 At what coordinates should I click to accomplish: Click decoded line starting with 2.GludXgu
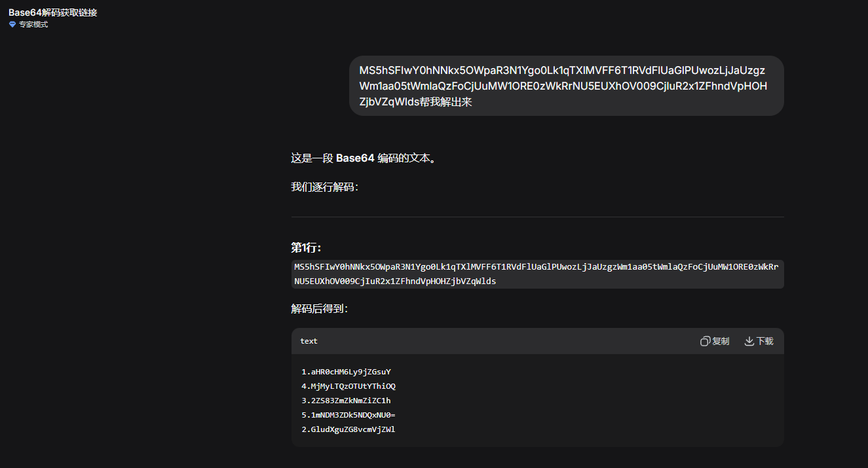[349, 429]
